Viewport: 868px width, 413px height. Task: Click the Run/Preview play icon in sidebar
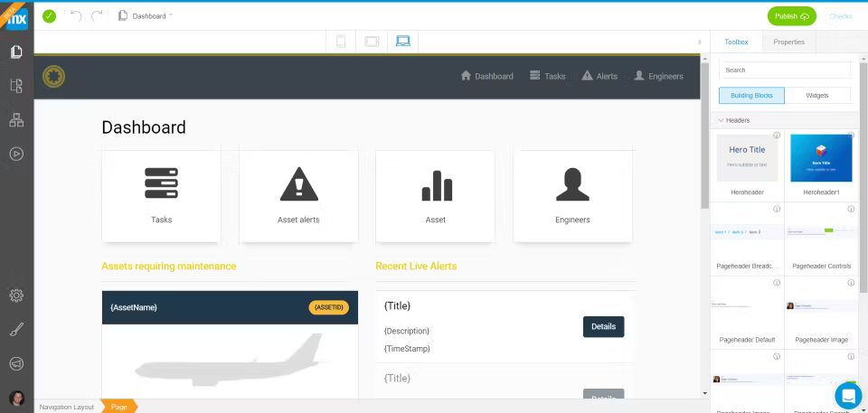tap(16, 154)
